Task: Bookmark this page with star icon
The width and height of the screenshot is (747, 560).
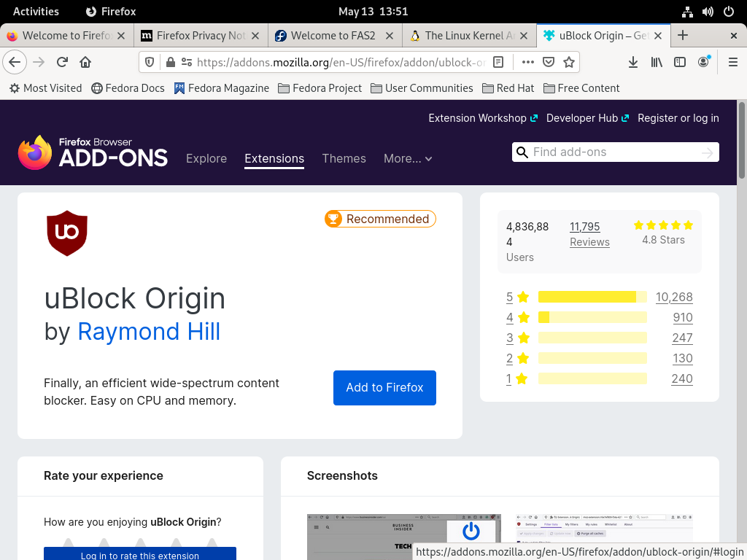Action: (x=569, y=62)
